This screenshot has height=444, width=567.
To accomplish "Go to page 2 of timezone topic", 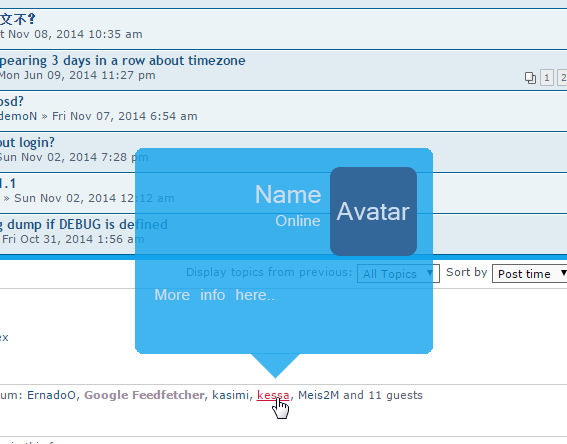I will tap(562, 78).
